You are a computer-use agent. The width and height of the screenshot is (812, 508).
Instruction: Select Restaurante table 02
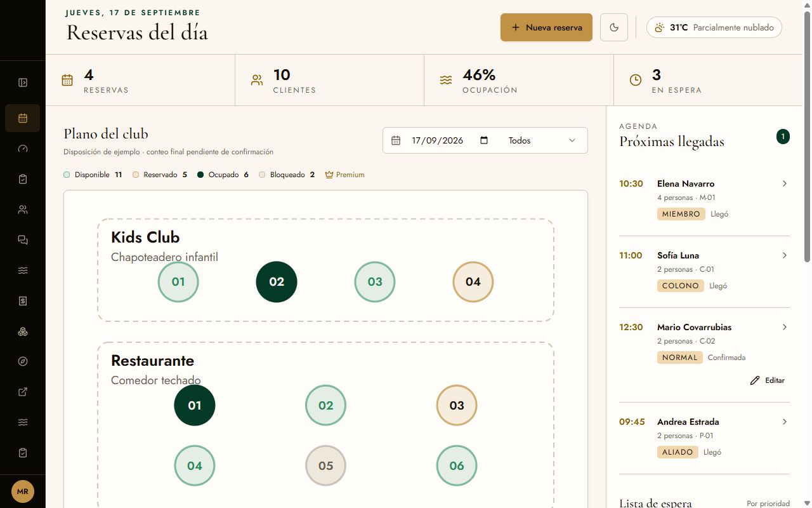(326, 405)
